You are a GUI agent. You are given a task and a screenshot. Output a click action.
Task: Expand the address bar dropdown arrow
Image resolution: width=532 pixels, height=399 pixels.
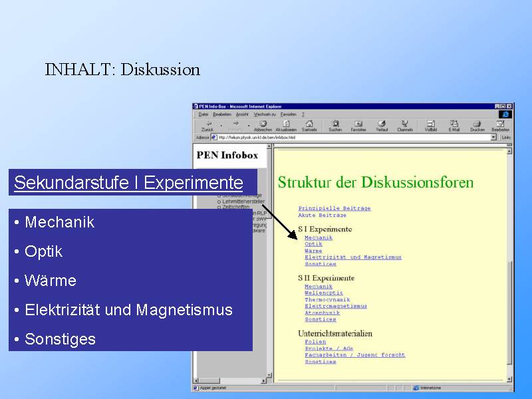(x=493, y=137)
